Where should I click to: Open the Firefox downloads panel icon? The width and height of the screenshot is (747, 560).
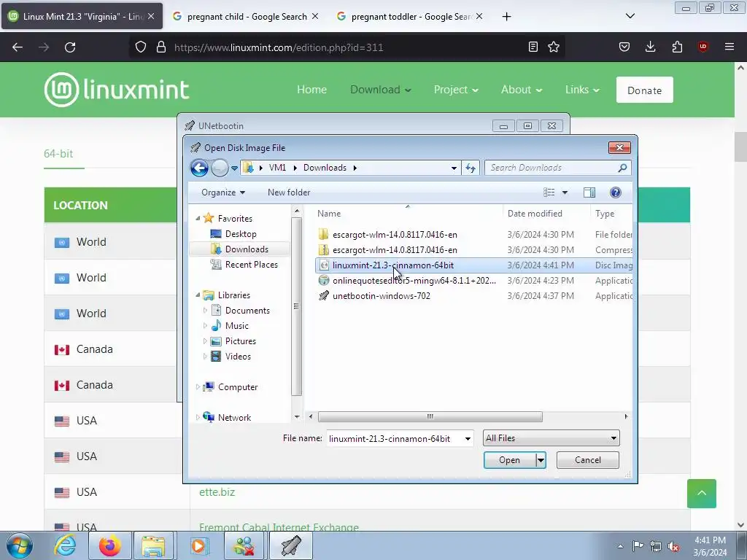tap(650, 47)
